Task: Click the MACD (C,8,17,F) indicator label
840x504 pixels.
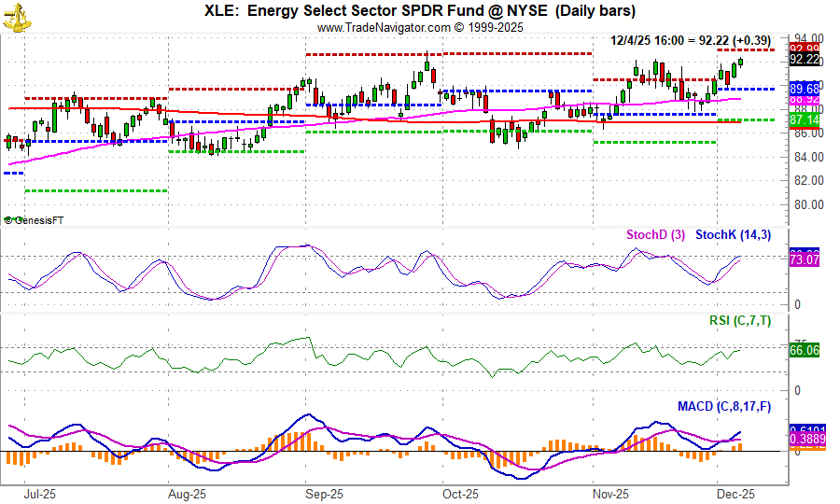Action: tap(724, 406)
